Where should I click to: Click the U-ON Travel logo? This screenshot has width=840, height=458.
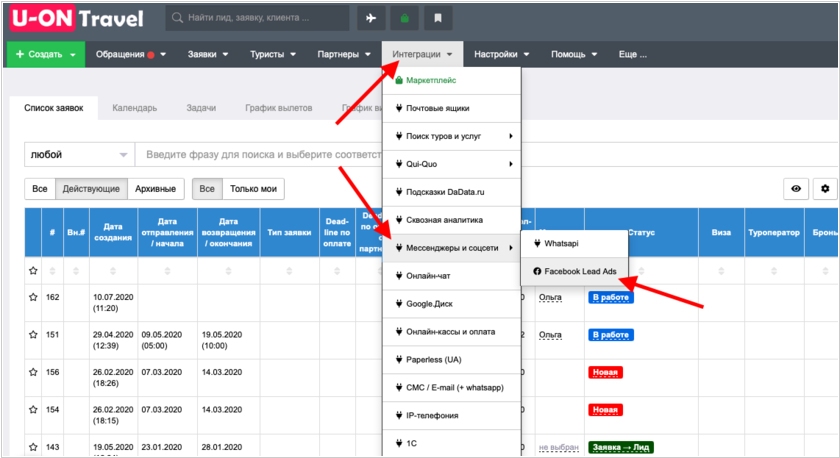[77, 18]
